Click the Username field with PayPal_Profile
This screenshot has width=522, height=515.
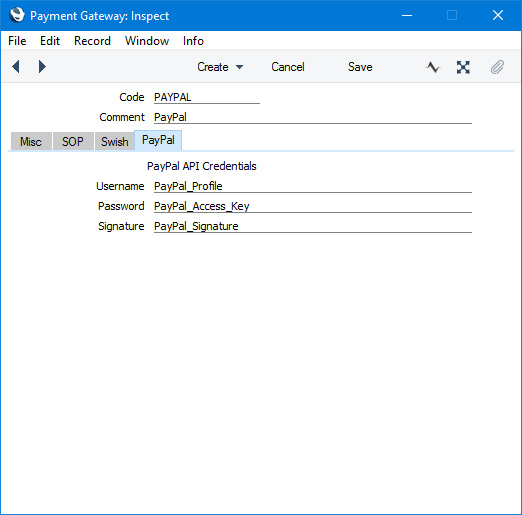point(313,186)
